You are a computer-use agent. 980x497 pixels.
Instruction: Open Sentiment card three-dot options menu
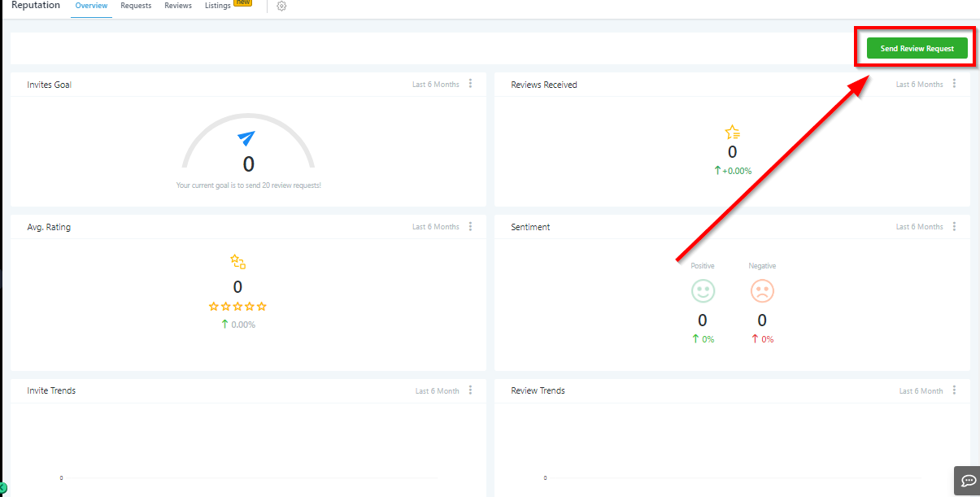point(954,226)
